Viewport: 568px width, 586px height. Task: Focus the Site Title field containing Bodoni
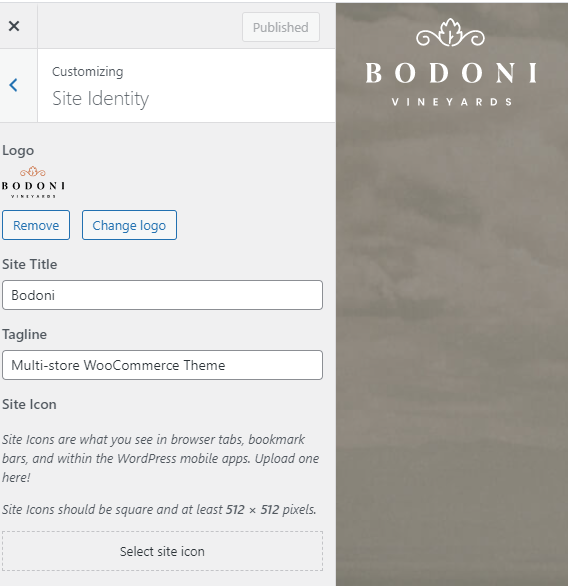[163, 295]
